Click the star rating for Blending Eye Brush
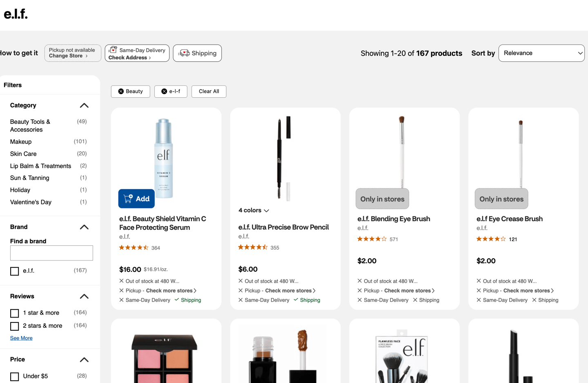Image resolution: width=588 pixels, height=383 pixels. point(372,239)
